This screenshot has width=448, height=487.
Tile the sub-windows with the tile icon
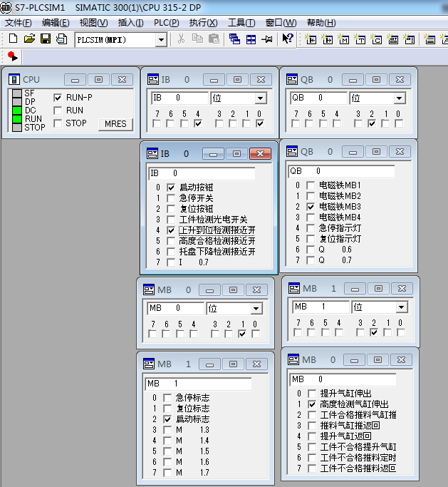pos(251,39)
